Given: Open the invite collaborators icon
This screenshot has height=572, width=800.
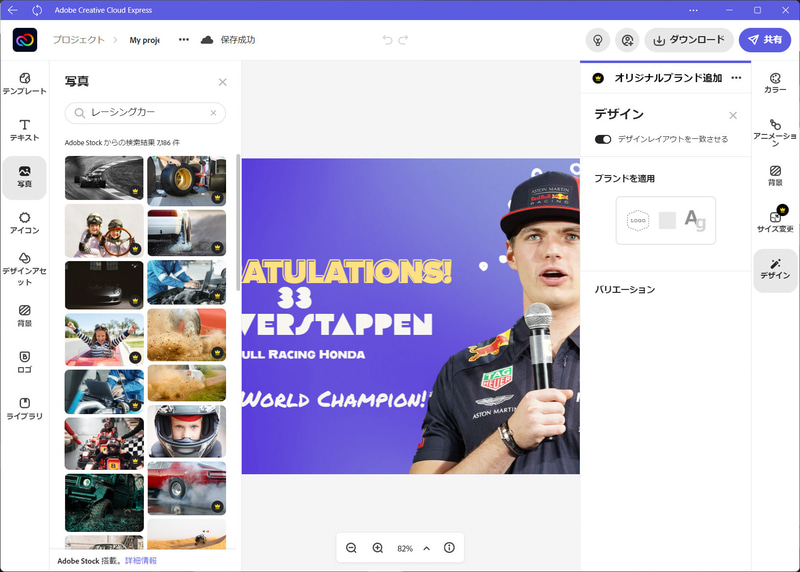Looking at the screenshot, I should [627, 40].
